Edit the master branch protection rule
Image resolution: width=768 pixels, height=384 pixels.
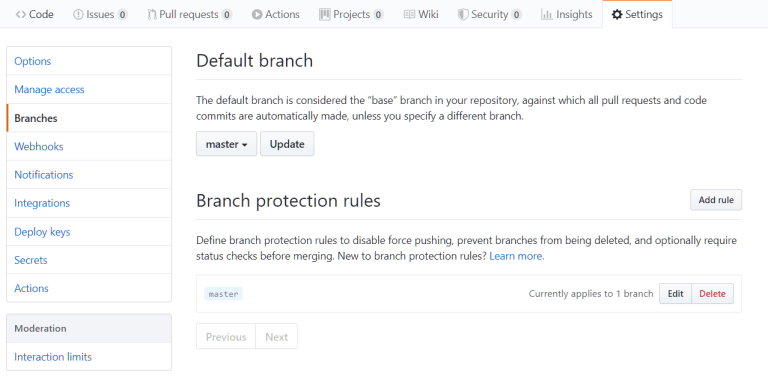pyautogui.click(x=675, y=294)
